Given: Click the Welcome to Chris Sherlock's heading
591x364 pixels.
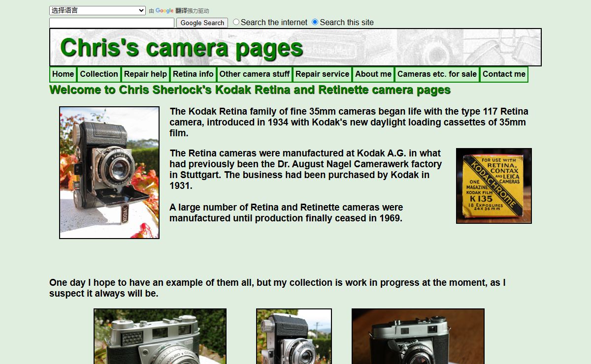Looking at the screenshot, I should tap(250, 90).
